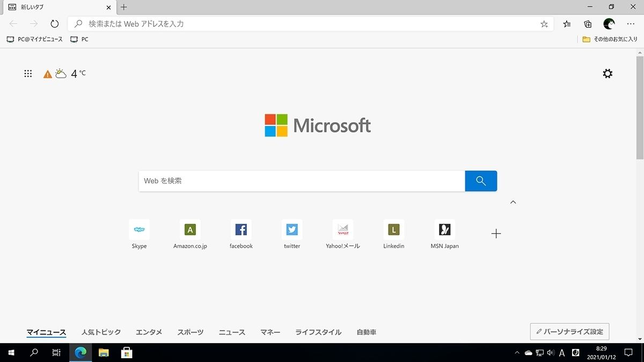Add a new quick link site

[496, 234]
